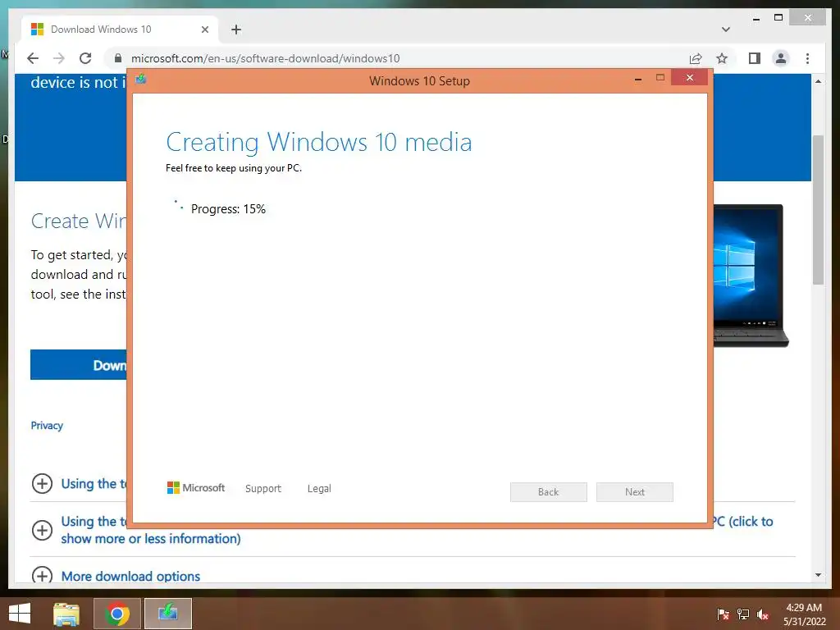Click the network tray icon

(743, 614)
